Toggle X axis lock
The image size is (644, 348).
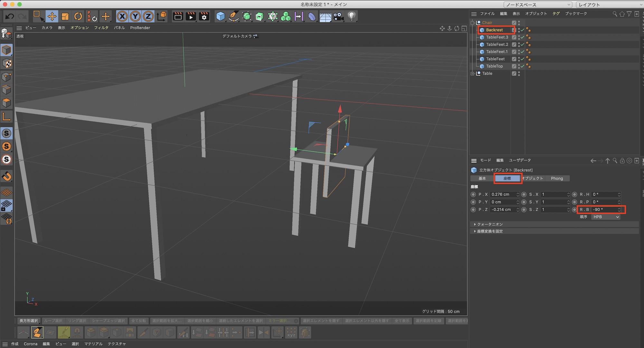pos(122,16)
